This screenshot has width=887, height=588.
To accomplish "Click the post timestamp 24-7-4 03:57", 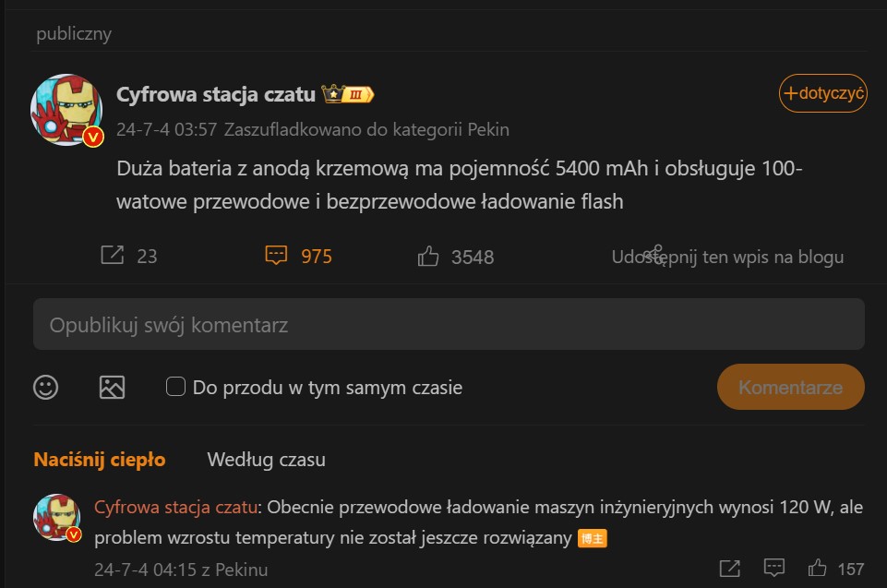I will [166, 129].
